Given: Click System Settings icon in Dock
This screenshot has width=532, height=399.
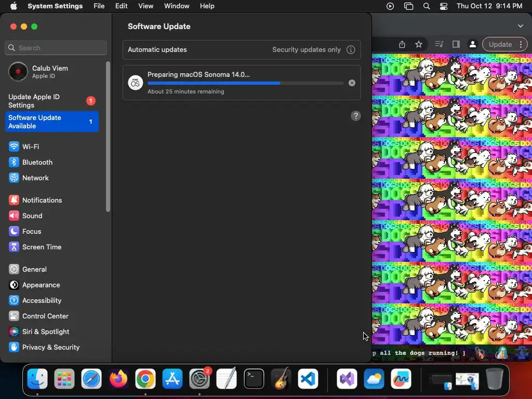Looking at the screenshot, I should click(199, 379).
